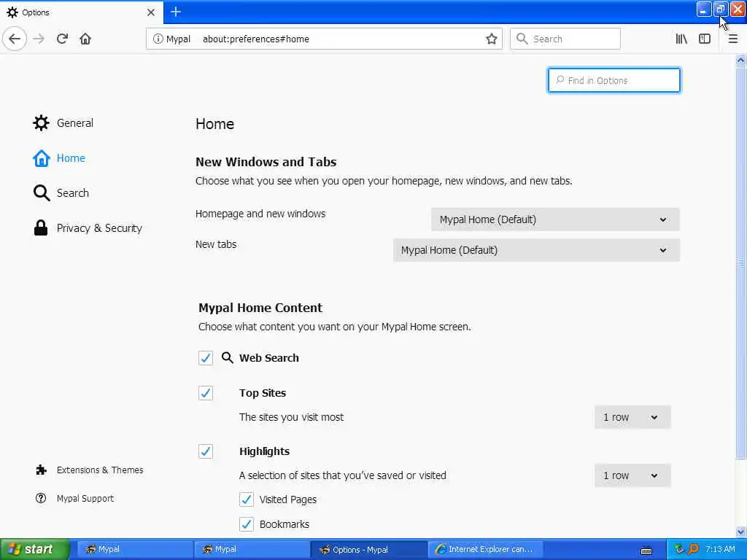Image resolution: width=747 pixels, height=560 pixels.
Task: Open the hamburger application menu
Action: [x=732, y=39]
